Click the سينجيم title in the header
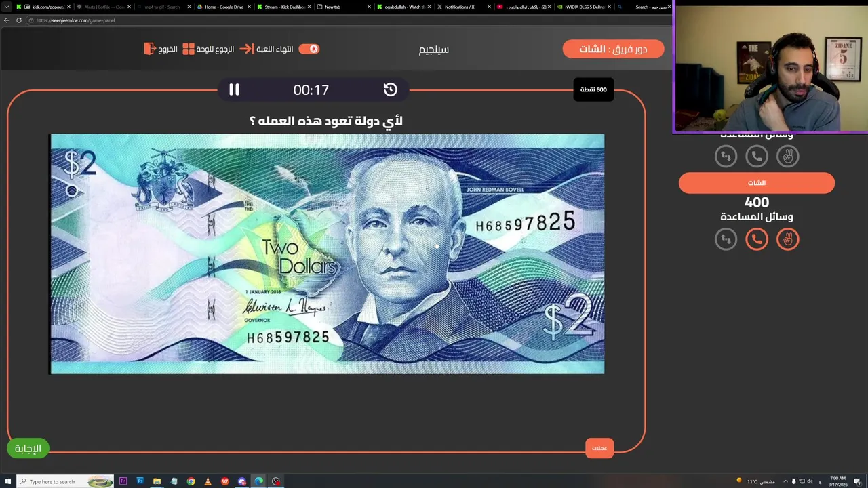The height and width of the screenshot is (488, 868). coord(434,49)
